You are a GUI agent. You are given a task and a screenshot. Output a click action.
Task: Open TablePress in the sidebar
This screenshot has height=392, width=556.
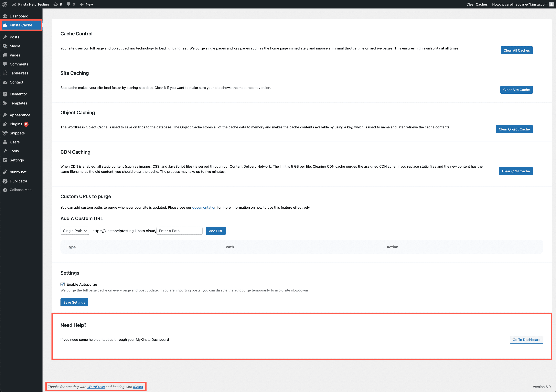(19, 73)
